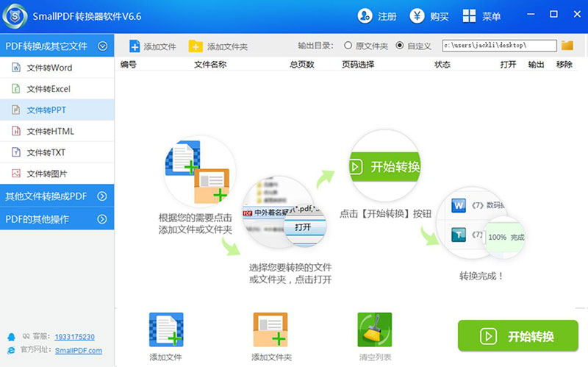
Task: Visit the SmallPDF.com website link
Action: coord(79,351)
